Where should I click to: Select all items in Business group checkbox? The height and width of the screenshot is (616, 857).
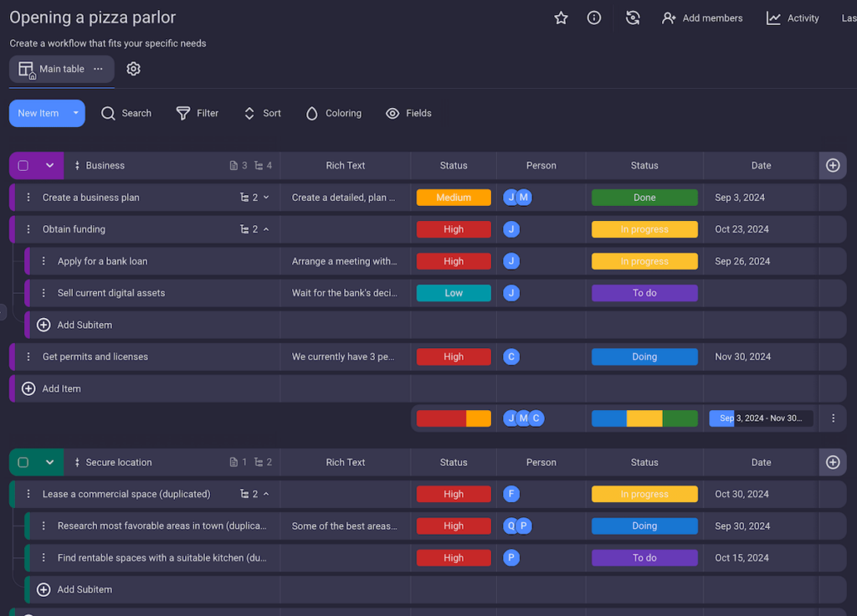(x=23, y=166)
